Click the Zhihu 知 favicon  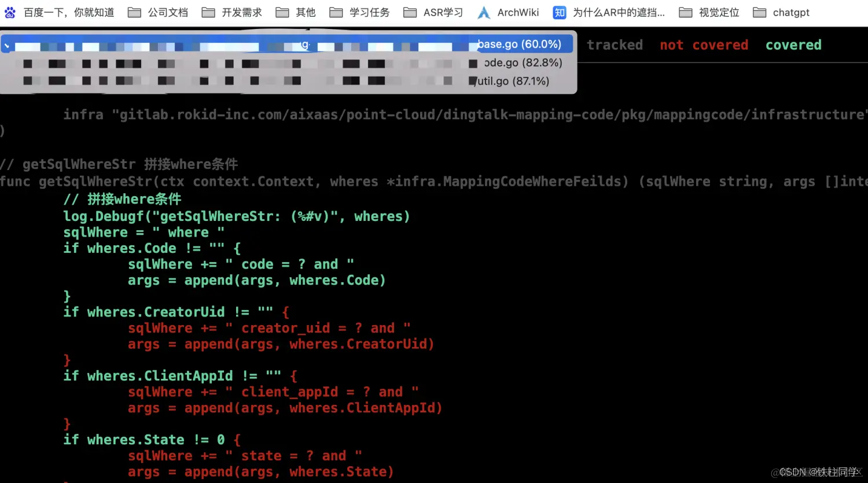coord(559,12)
